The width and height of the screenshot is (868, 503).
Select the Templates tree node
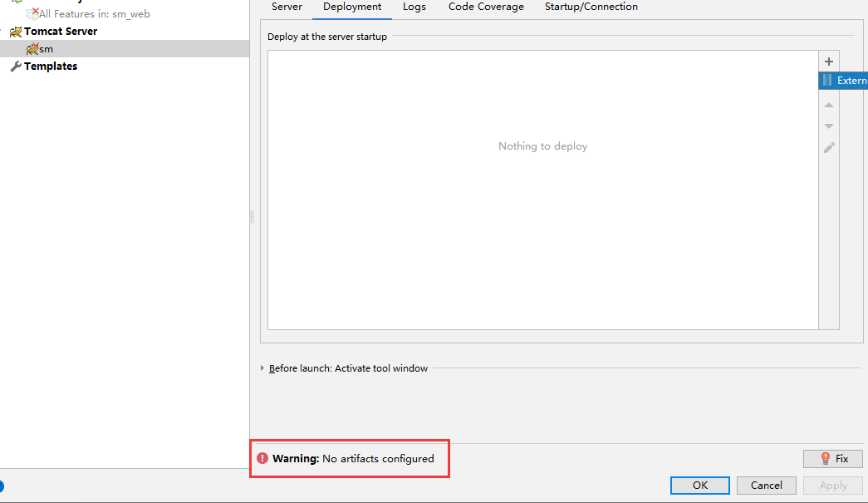pyautogui.click(x=51, y=67)
